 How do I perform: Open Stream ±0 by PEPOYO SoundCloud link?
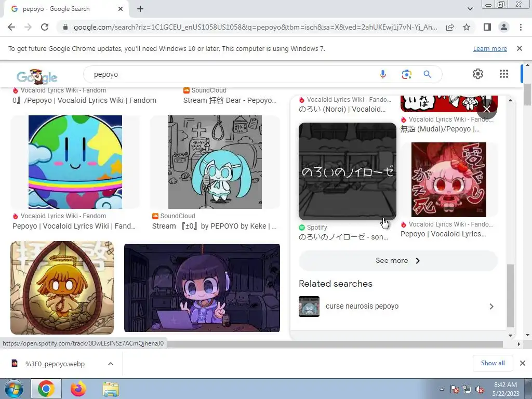[x=214, y=226]
